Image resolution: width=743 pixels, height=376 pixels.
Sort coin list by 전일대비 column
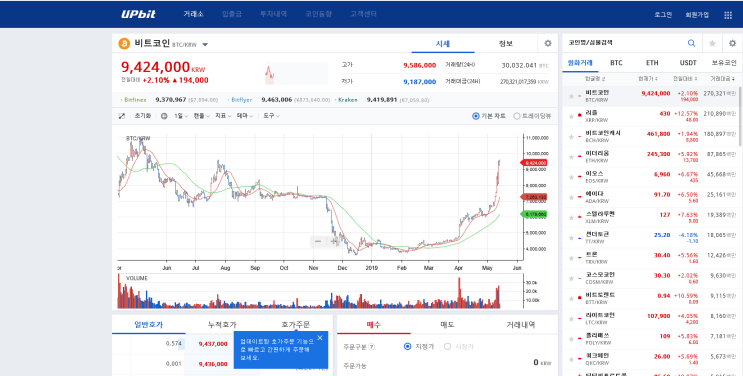click(x=685, y=79)
